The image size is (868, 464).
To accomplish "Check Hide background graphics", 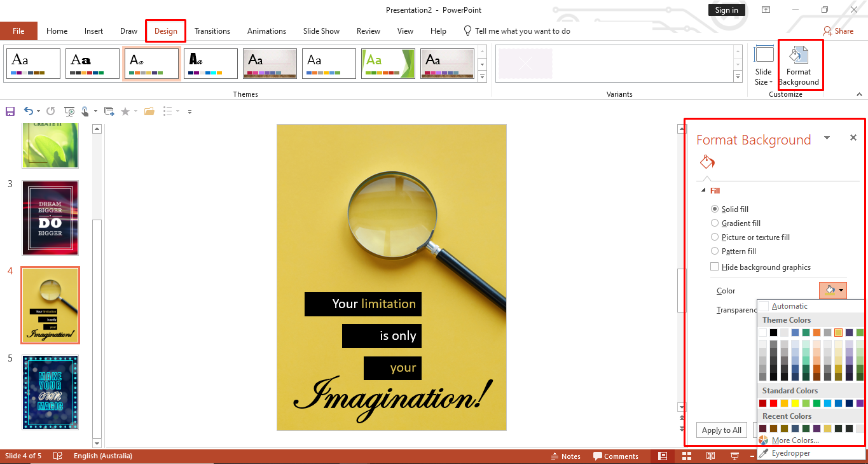I will tap(714, 267).
